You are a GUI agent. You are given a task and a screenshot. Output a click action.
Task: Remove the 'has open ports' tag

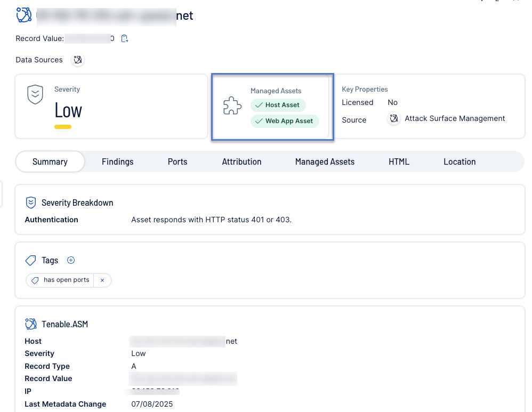pyautogui.click(x=102, y=280)
